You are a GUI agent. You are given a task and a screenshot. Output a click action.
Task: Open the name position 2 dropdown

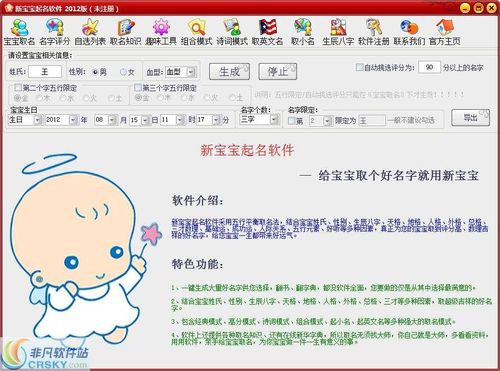point(328,120)
